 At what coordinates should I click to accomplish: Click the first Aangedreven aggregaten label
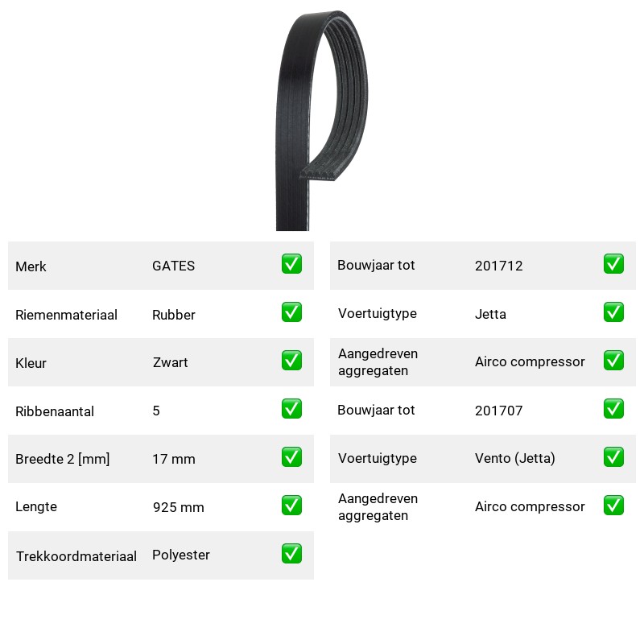coord(378,361)
